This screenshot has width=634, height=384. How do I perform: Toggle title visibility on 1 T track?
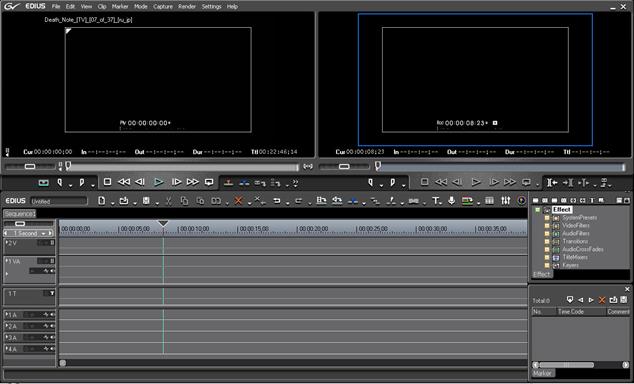52,293
